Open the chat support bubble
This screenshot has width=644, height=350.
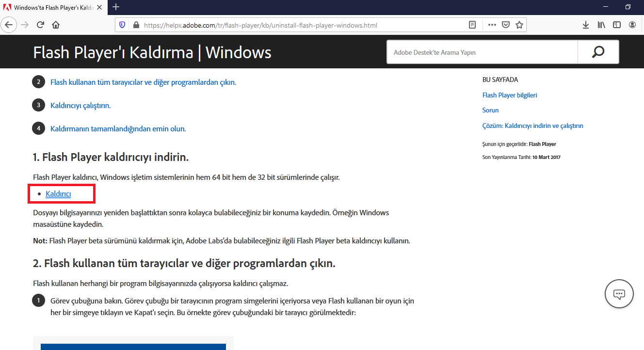(619, 294)
